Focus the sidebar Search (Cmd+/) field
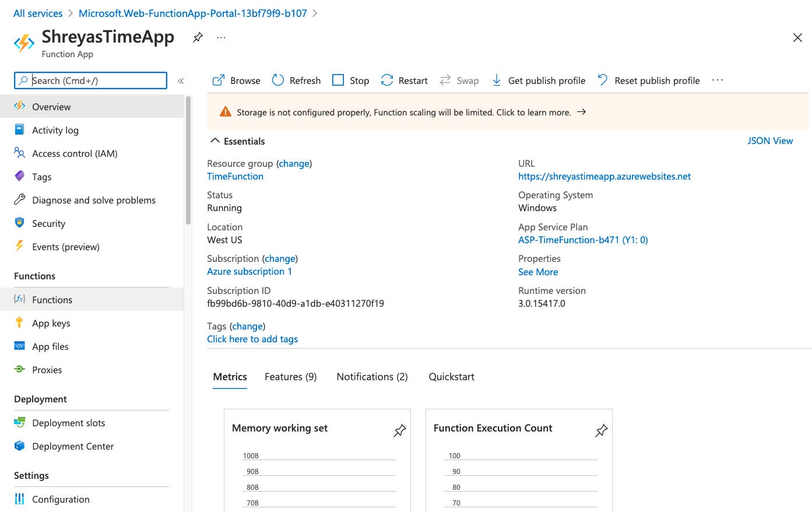Viewport: 812px width, 512px height. point(90,80)
